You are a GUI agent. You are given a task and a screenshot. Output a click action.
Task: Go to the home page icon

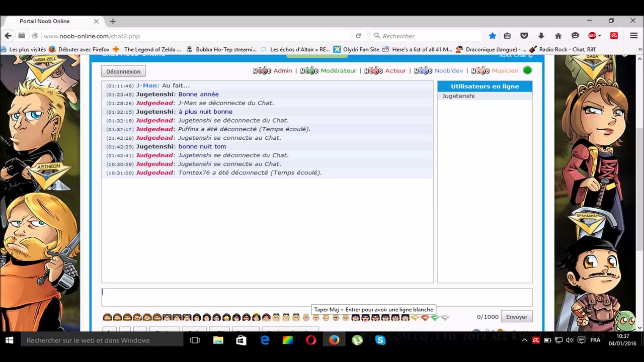tap(558, 36)
